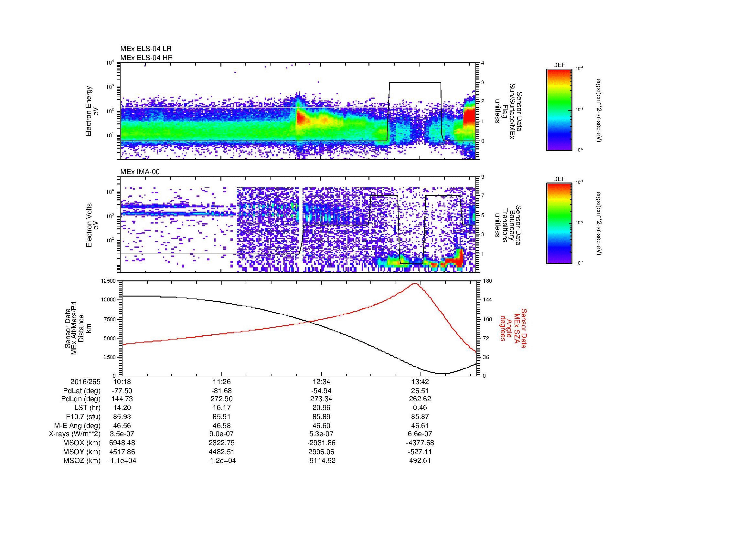Click the 12500 altitude tick label
The width and height of the screenshot is (756, 534).
[x=109, y=281]
